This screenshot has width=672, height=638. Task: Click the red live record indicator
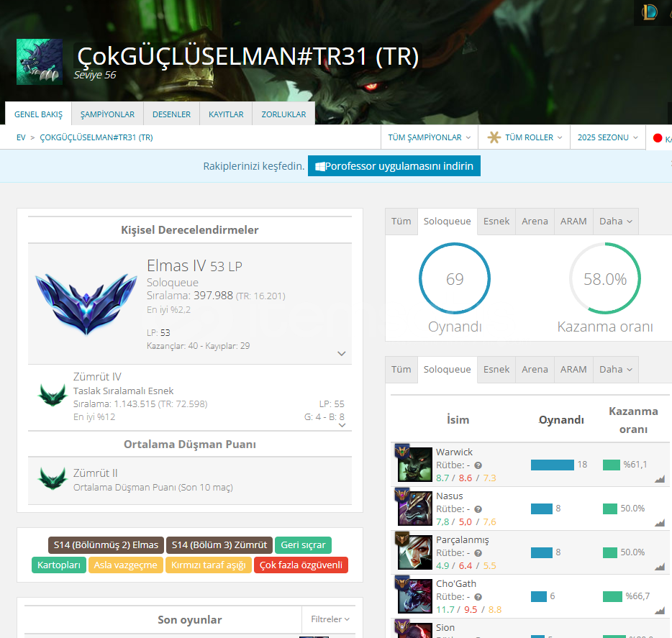658,138
